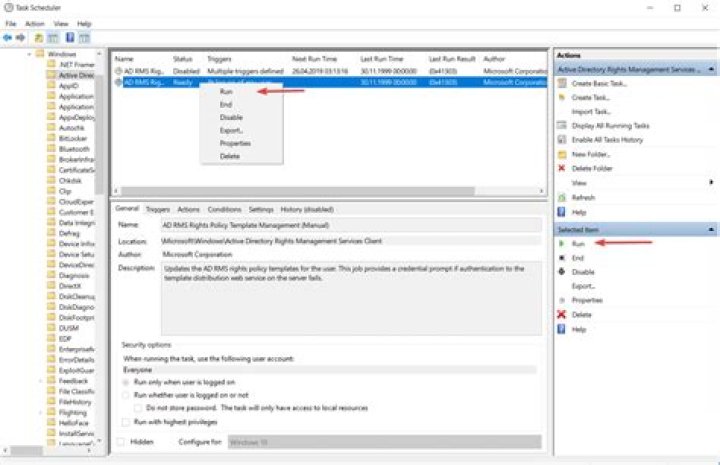This screenshot has height=465, width=720.
Task: Click the New Folder icon in Actions
Action: [x=562, y=154]
